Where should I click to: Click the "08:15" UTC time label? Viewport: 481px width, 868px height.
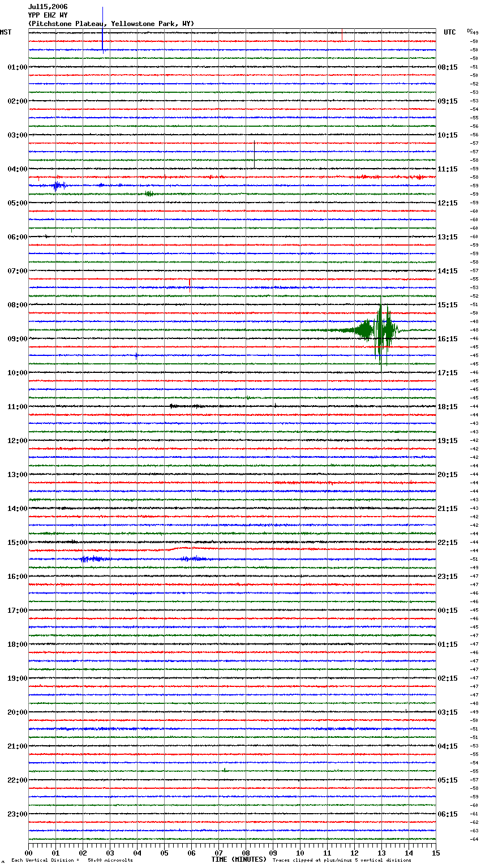(448, 67)
